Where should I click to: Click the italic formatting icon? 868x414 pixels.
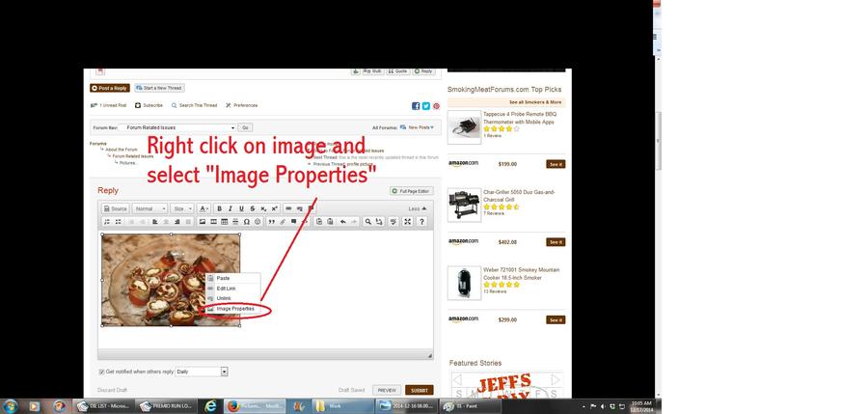230,208
